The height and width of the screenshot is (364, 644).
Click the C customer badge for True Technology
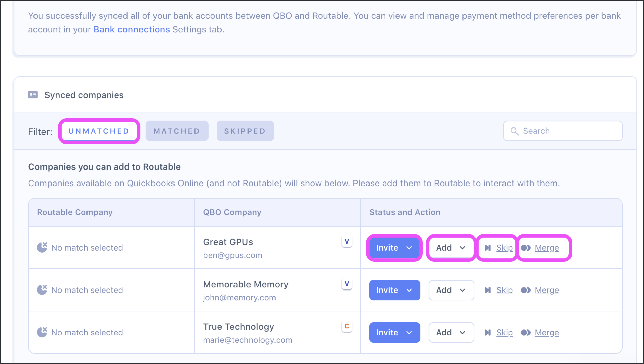pos(347,326)
